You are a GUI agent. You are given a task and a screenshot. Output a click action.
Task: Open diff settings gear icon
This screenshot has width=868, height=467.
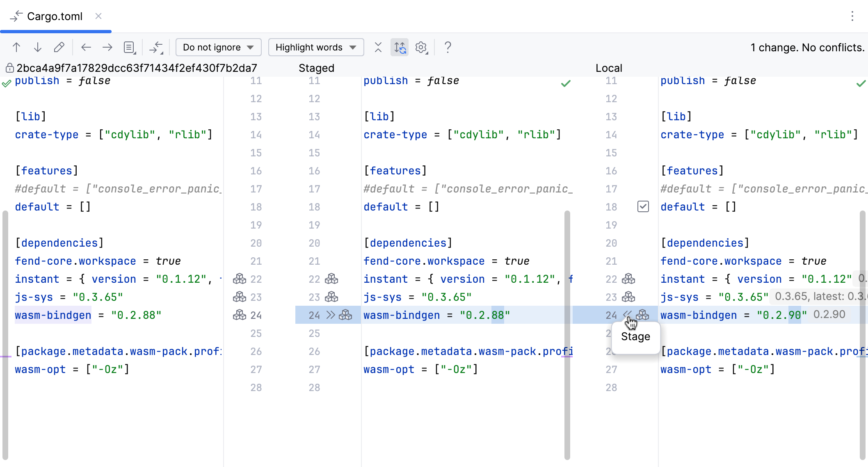[x=421, y=48]
